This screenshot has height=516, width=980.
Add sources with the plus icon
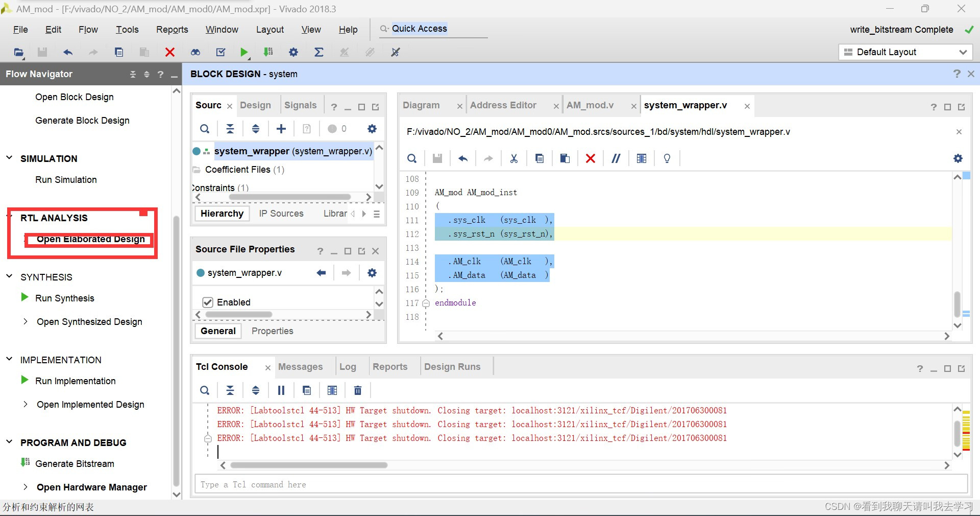281,129
